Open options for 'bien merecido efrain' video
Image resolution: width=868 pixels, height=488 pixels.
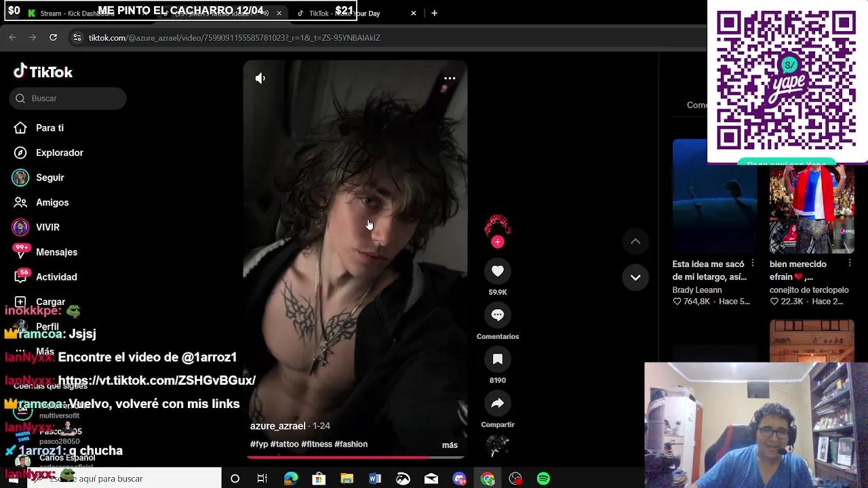coord(849,263)
